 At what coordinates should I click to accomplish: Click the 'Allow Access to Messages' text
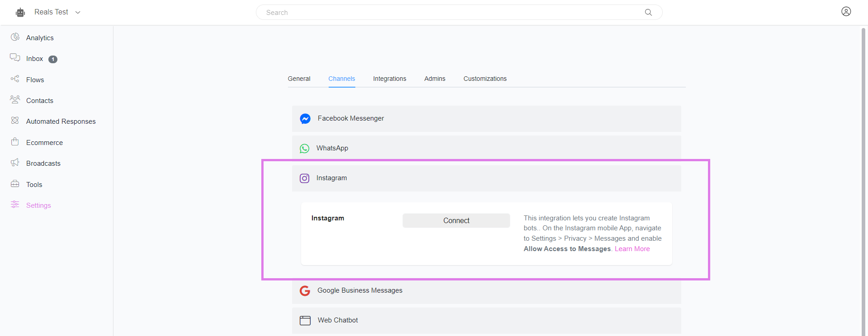pyautogui.click(x=567, y=249)
